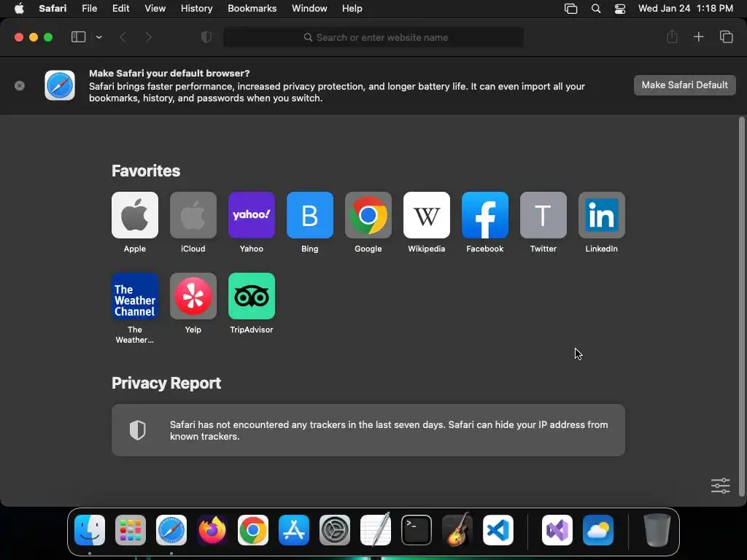This screenshot has width=747, height=560.
Task: Open start page customization settings
Action: 720,486
